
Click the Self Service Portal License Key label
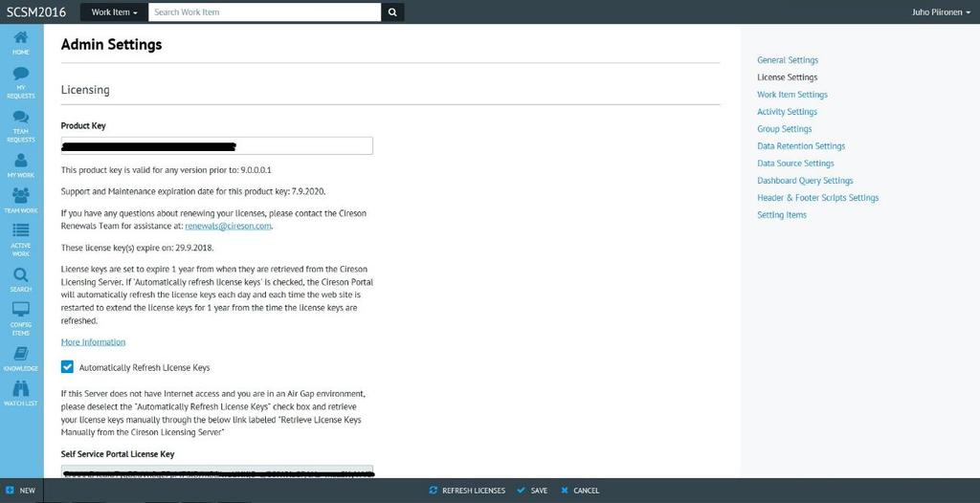(118, 454)
